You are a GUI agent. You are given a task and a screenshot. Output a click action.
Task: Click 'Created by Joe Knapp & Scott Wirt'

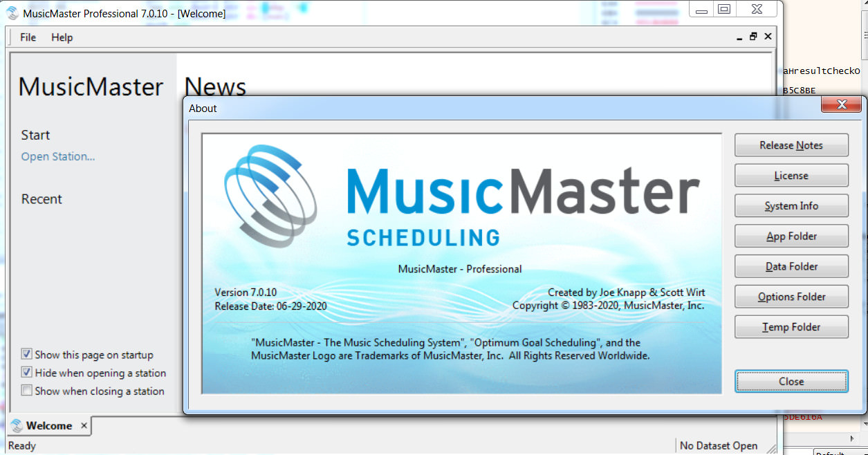tap(627, 292)
